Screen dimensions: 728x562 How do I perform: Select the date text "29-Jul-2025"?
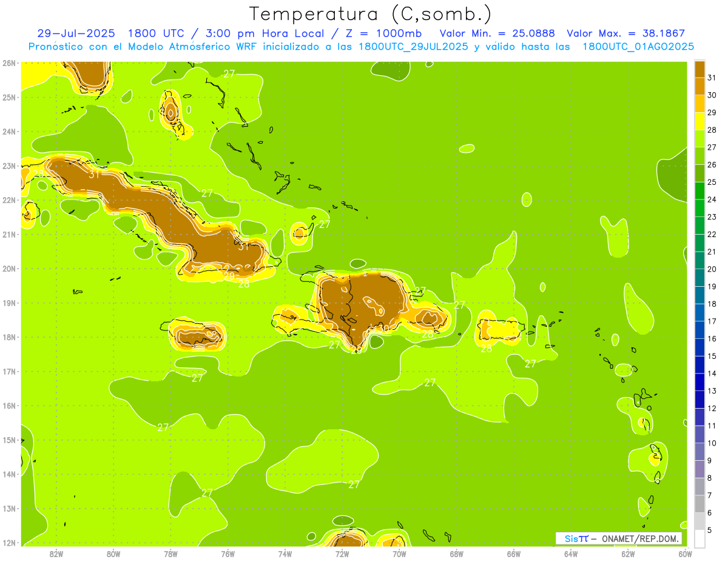(76, 33)
